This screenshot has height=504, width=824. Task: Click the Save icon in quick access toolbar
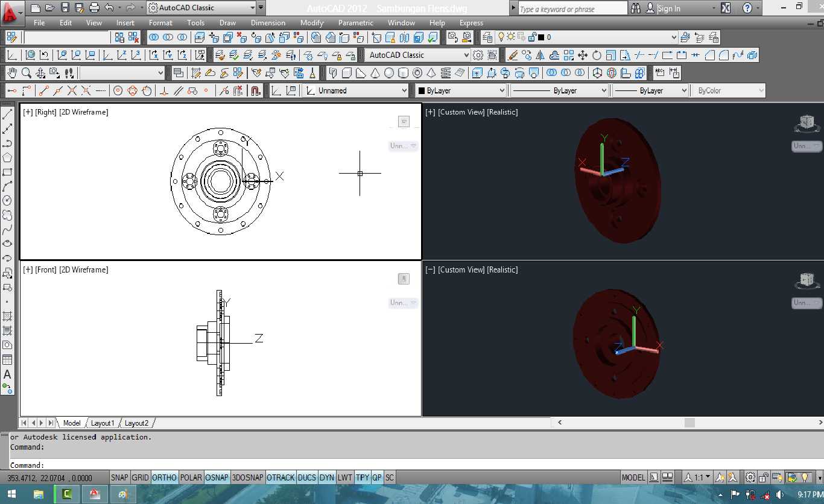click(65, 8)
